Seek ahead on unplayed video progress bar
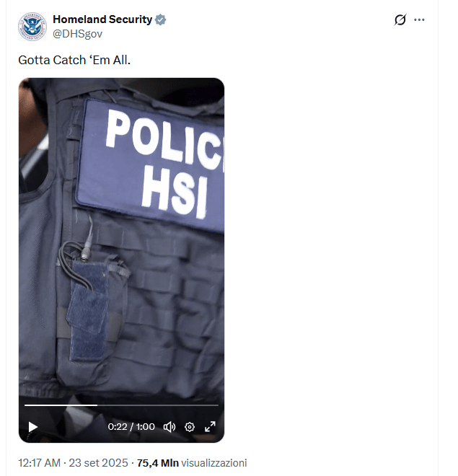Image resolution: width=458 pixels, height=476 pixels. tap(158, 405)
